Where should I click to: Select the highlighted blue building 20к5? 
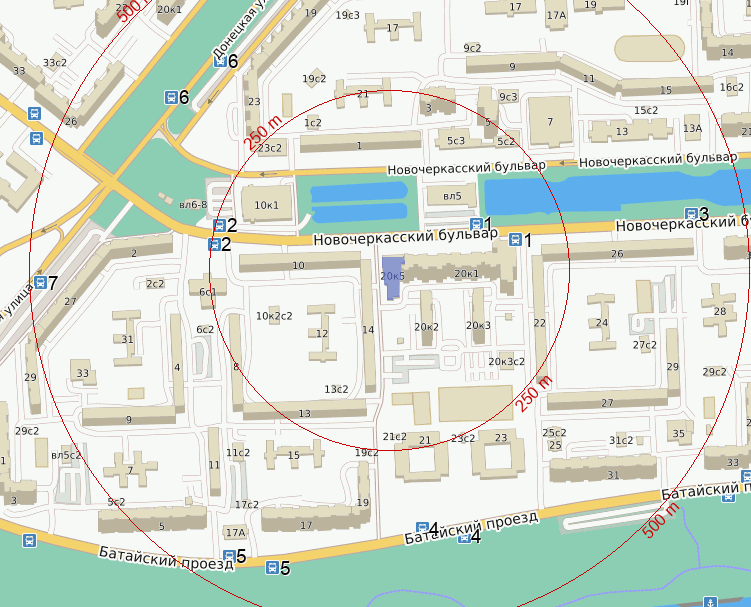pos(392,278)
